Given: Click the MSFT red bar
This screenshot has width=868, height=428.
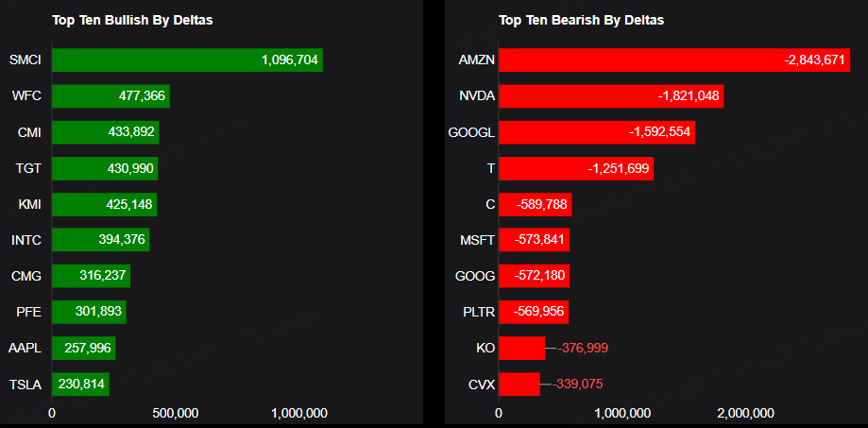Looking at the screenshot, I should [535, 239].
